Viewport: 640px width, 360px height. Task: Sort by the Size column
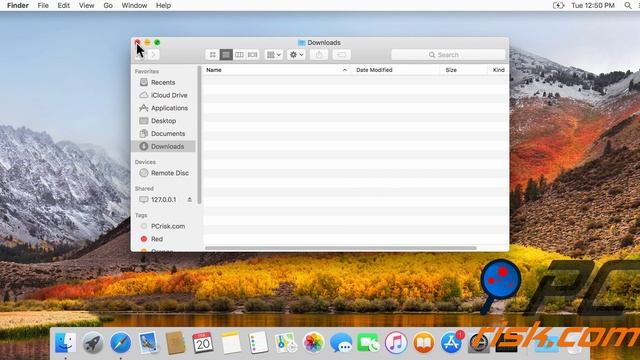tap(464, 70)
